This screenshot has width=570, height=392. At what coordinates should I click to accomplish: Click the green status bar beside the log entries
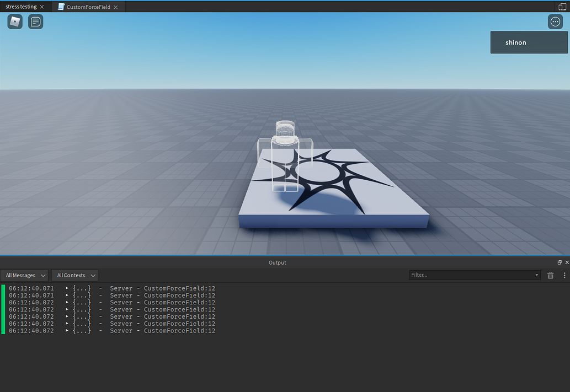pyautogui.click(x=2, y=309)
